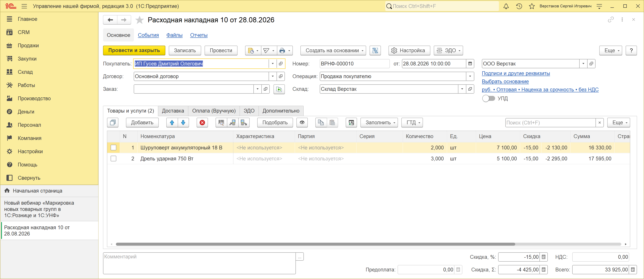Open the history clock icon
The height and width of the screenshot is (279, 644).
tap(519, 6)
